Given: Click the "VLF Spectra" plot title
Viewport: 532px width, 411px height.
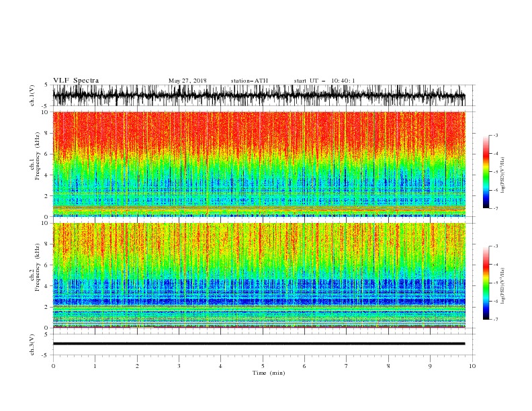Looking at the screenshot, I should (76, 81).
